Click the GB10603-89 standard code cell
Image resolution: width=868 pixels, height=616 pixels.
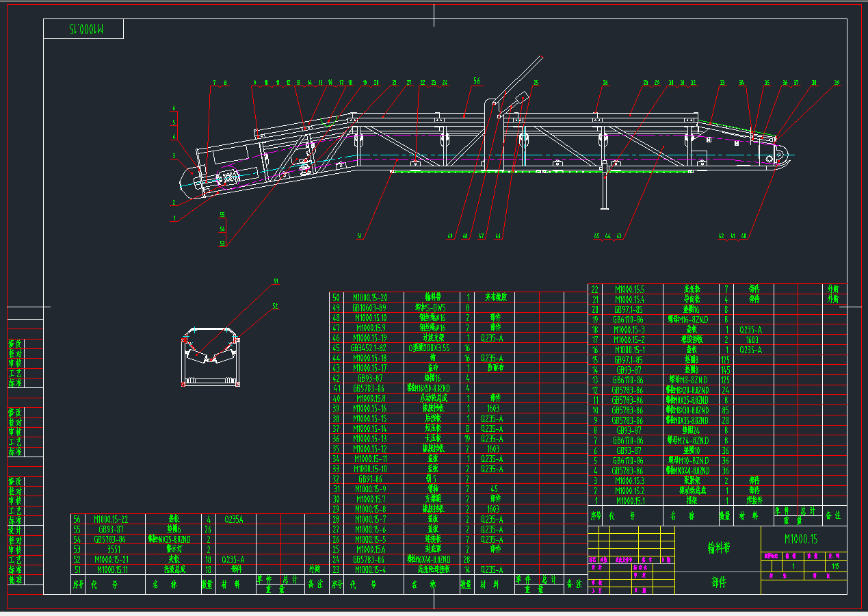click(370, 308)
